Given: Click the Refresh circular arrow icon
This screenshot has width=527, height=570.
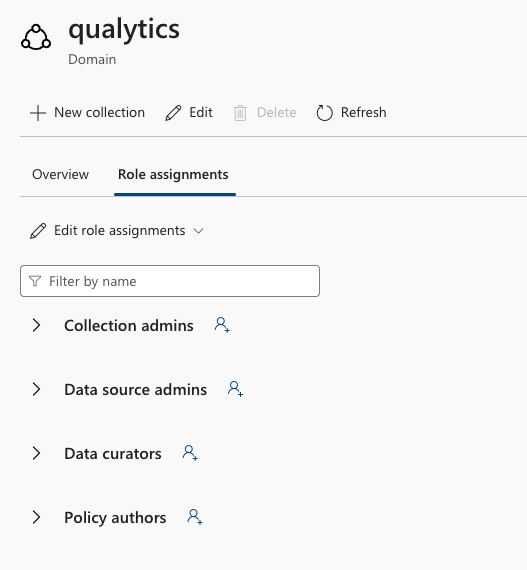Looking at the screenshot, I should click(x=324, y=113).
